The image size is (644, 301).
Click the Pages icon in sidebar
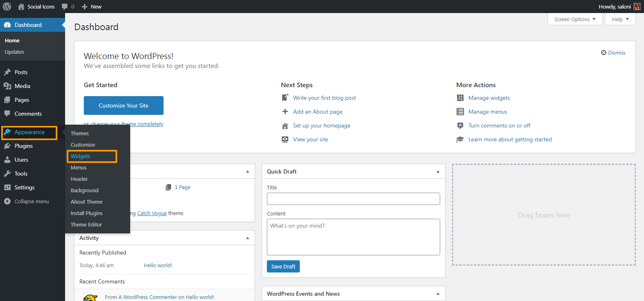pos(7,100)
